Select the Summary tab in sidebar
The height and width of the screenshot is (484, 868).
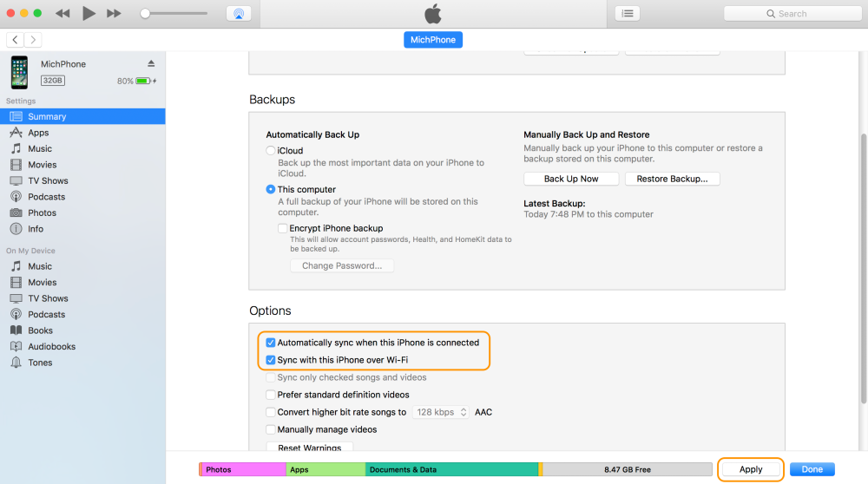tap(47, 116)
